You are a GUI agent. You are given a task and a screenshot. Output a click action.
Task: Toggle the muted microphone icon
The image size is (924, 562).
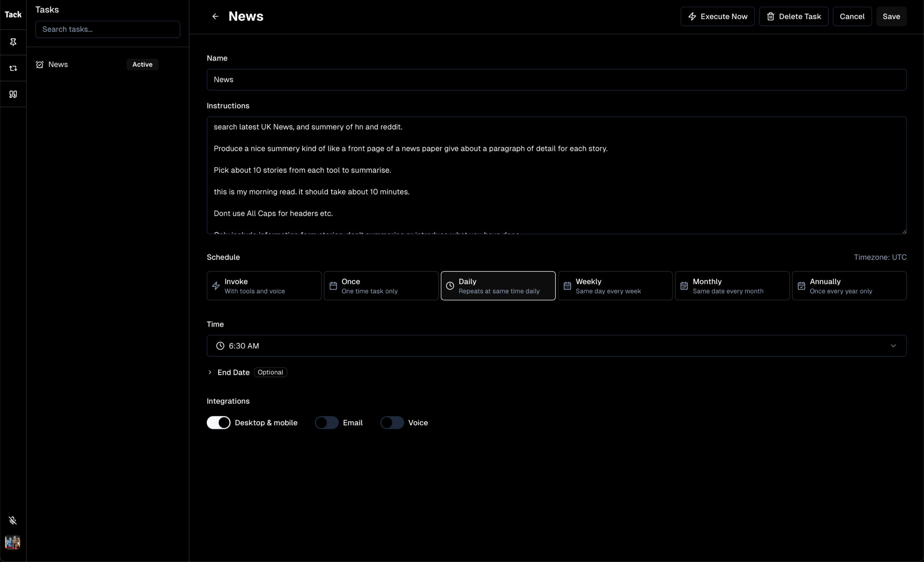(x=13, y=520)
